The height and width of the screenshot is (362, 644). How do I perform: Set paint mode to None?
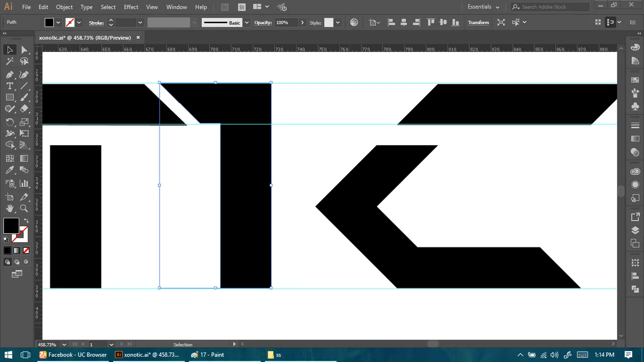26,250
